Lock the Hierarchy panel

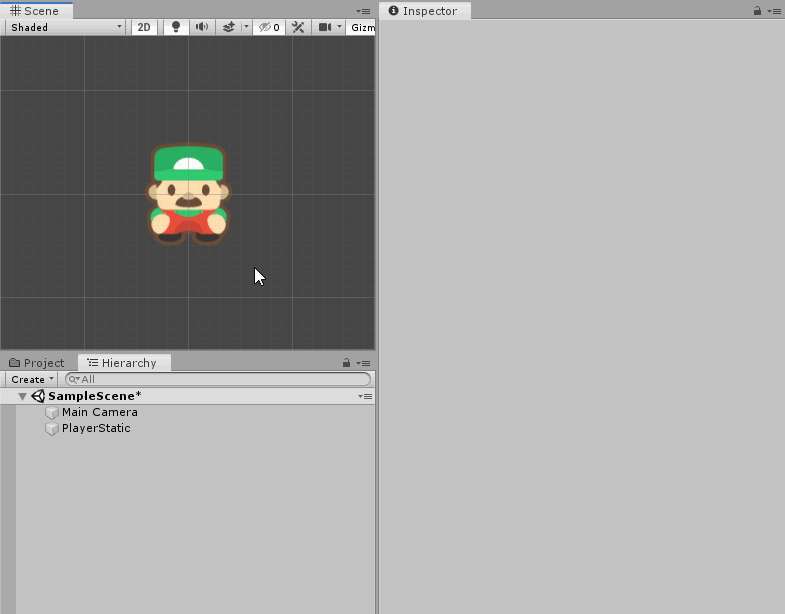[346, 363]
